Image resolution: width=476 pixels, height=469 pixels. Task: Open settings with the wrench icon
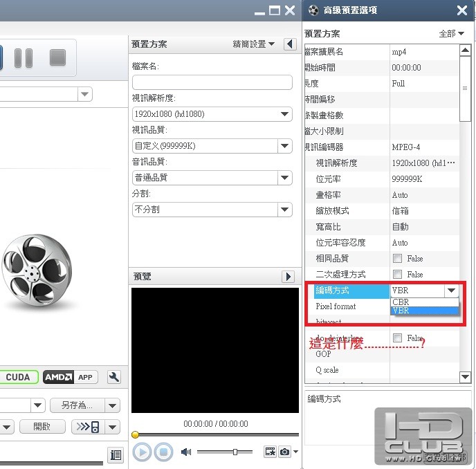point(114,377)
